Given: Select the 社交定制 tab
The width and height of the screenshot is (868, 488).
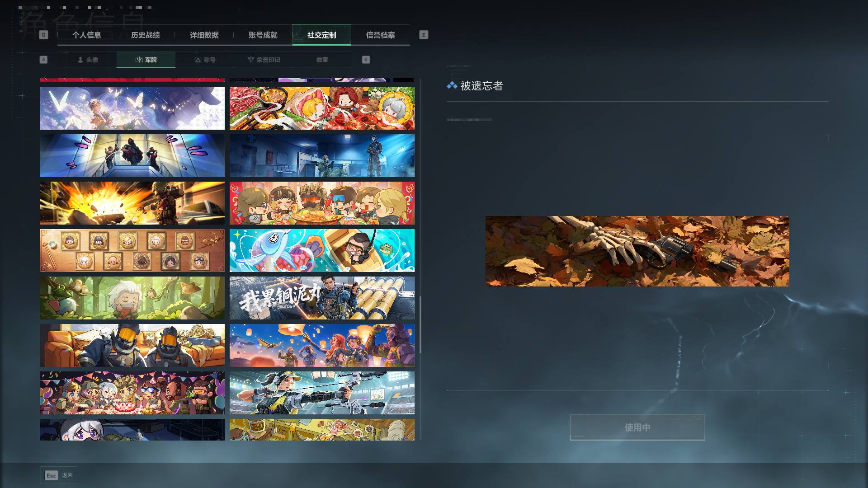Looking at the screenshot, I should (x=321, y=35).
